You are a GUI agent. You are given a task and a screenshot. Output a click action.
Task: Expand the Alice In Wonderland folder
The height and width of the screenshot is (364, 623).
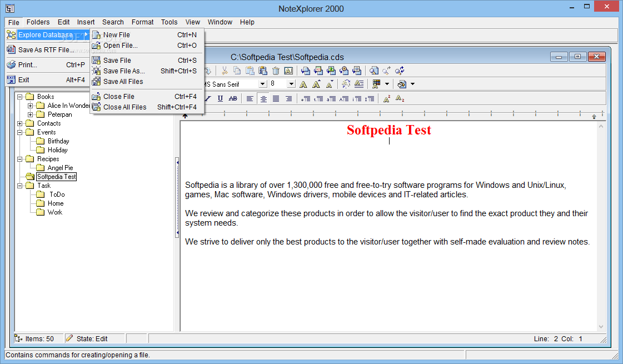(30, 106)
